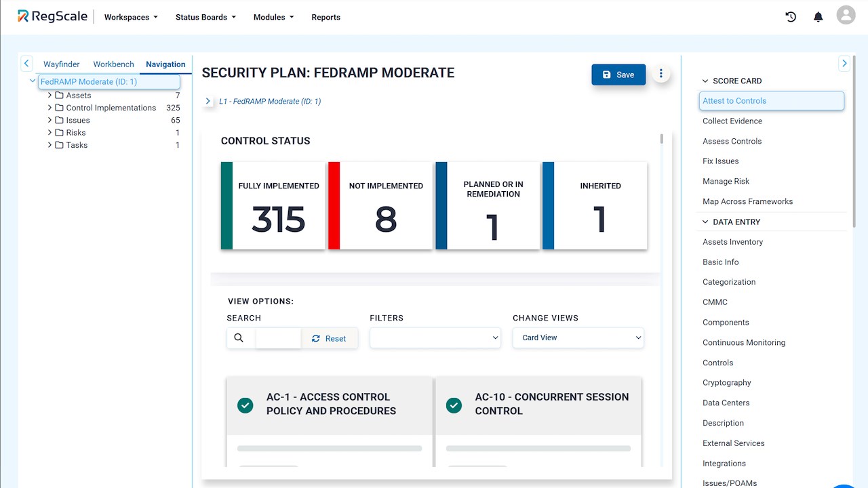Select Attest to Controls

coord(772,101)
